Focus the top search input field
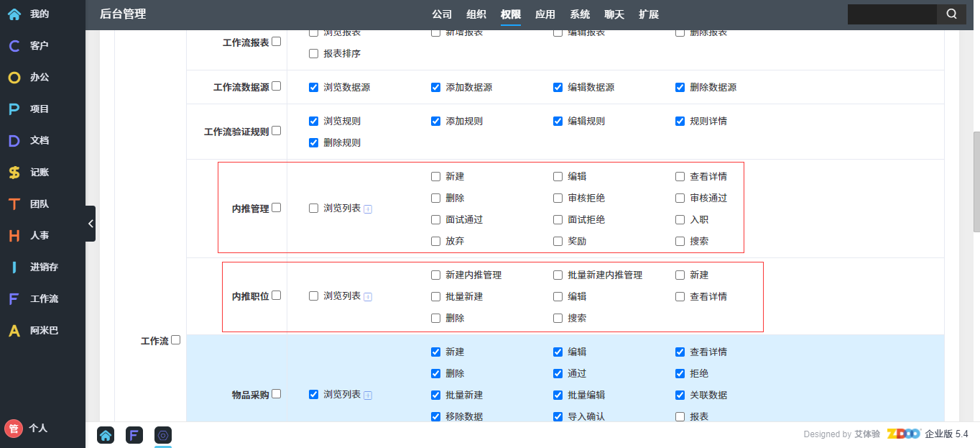Screen dimensions: 980x448 pos(892,14)
